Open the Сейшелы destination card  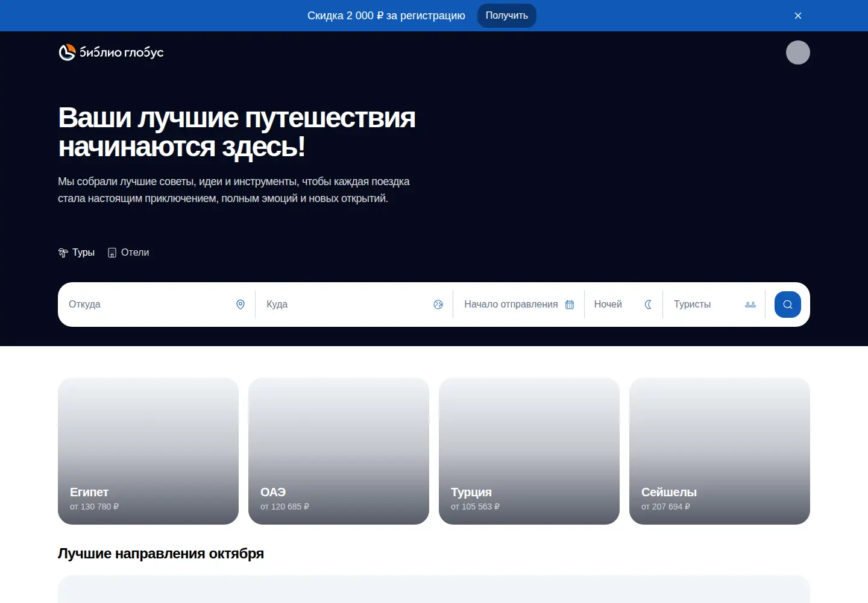[x=720, y=451]
